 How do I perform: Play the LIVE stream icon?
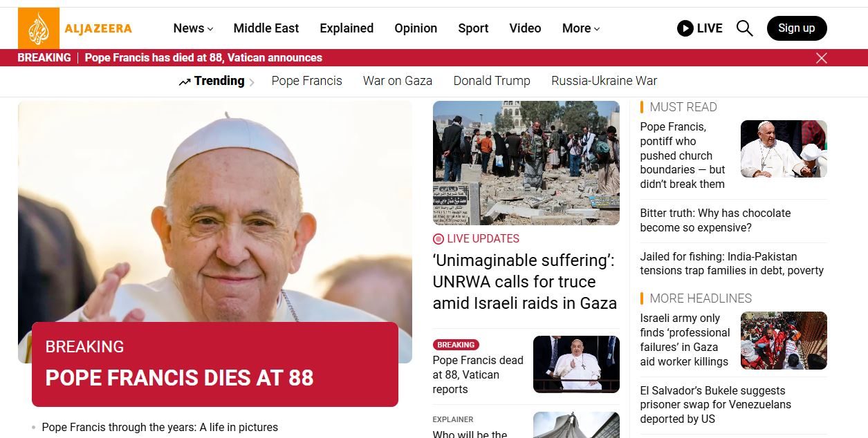[685, 28]
